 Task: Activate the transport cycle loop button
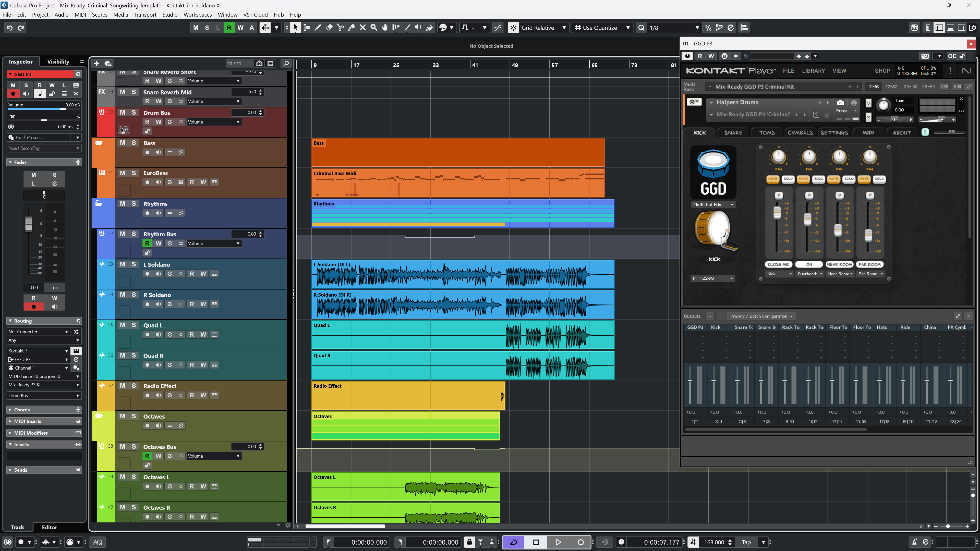513,542
